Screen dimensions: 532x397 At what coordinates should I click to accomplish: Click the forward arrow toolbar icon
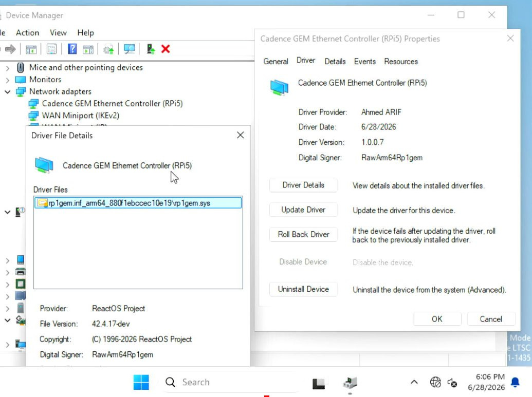point(10,49)
